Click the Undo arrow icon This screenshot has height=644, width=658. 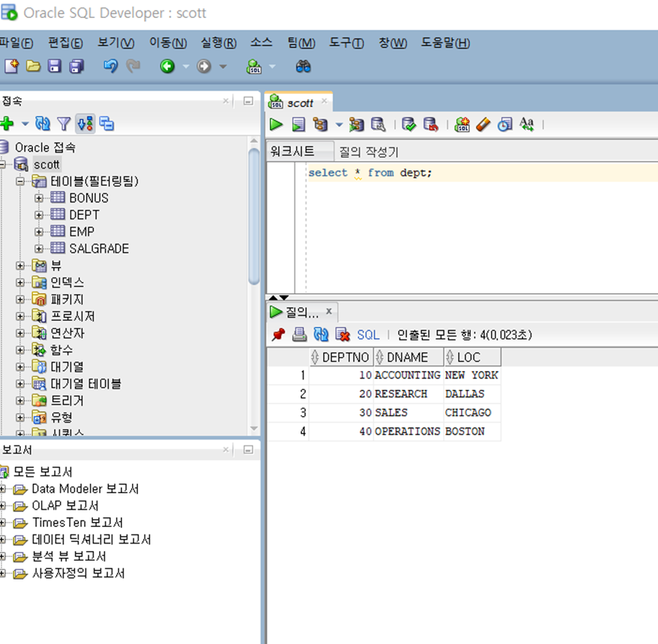(x=111, y=66)
